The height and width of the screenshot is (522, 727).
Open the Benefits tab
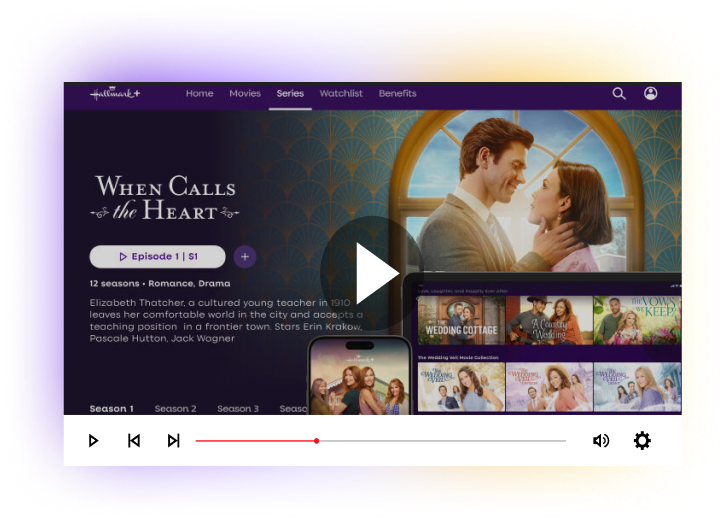pyautogui.click(x=397, y=93)
